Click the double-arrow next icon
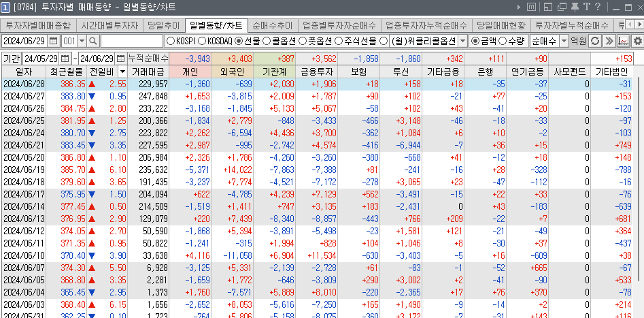 coord(609,42)
